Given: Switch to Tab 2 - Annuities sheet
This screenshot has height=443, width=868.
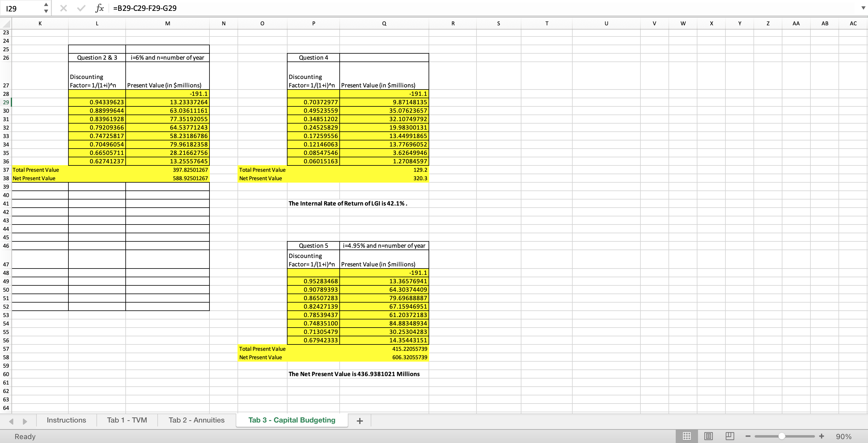Looking at the screenshot, I should pyautogui.click(x=197, y=420).
